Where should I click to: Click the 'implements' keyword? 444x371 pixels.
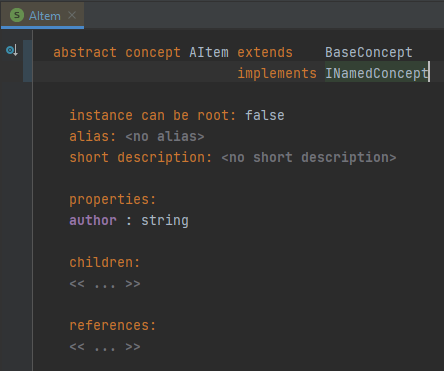[277, 73]
